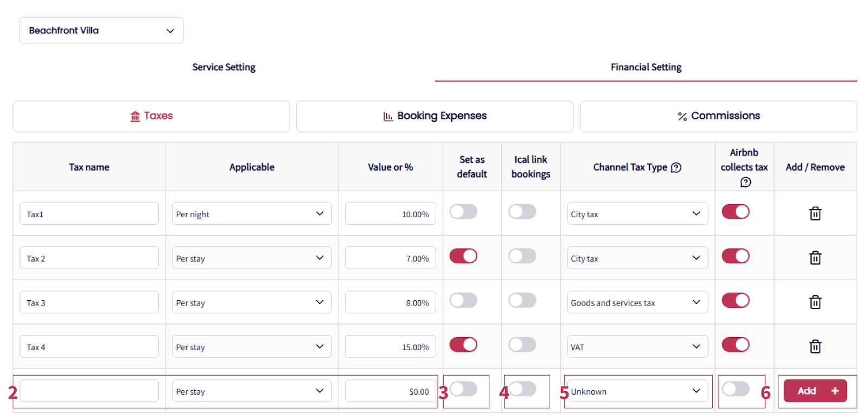The image size is (868, 418).
Task: Click help icon under Airbnb collects tax
Action: click(745, 182)
